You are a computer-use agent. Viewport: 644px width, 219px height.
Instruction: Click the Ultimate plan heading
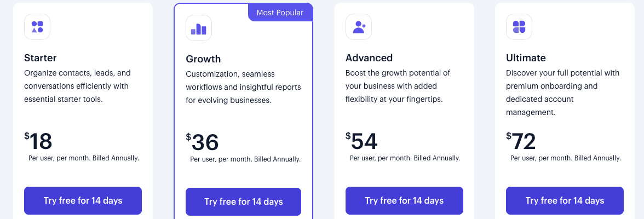pyautogui.click(x=526, y=57)
